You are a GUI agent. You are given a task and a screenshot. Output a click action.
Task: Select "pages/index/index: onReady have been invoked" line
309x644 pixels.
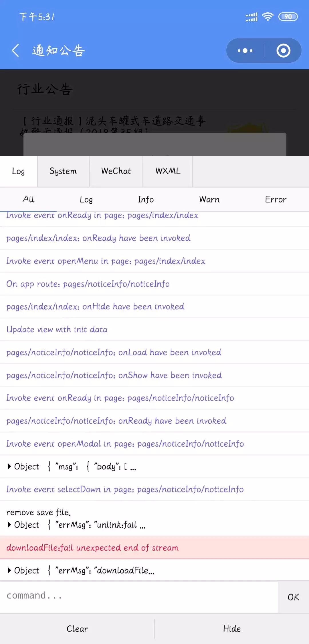click(154, 238)
